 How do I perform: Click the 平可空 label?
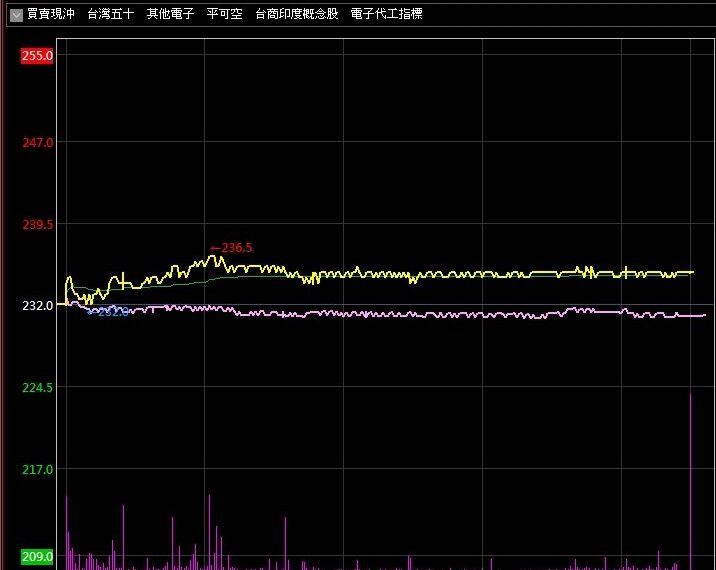coord(224,15)
